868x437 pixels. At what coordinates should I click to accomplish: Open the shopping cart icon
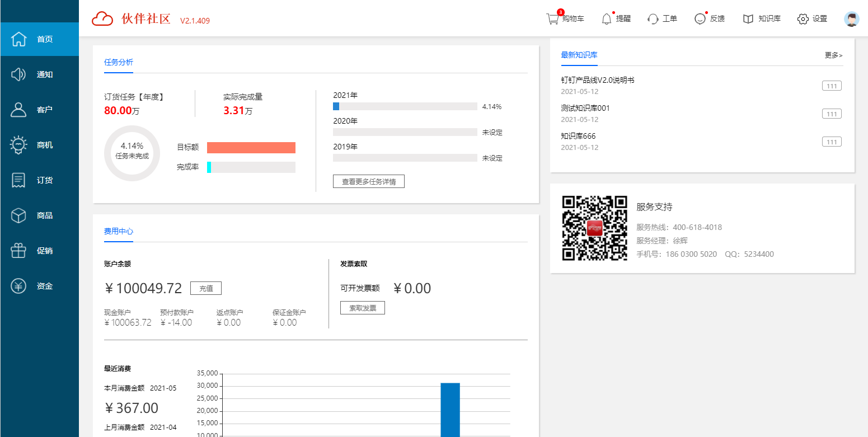pos(552,19)
